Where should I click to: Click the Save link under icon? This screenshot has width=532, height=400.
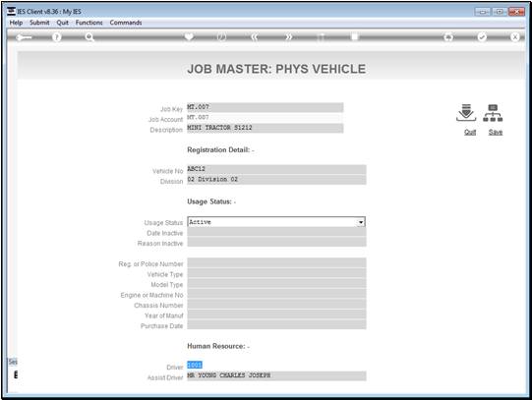(x=496, y=133)
